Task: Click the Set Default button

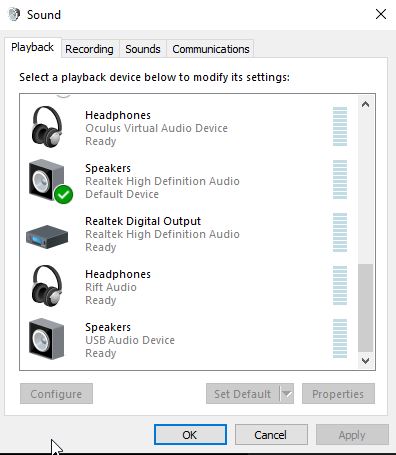Action: (243, 394)
